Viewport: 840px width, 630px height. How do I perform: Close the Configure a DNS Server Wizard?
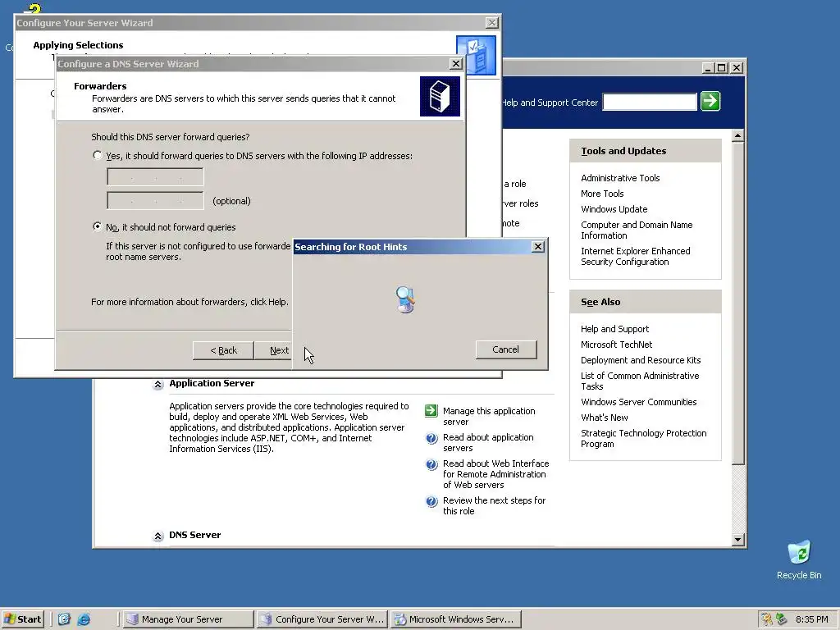click(456, 64)
